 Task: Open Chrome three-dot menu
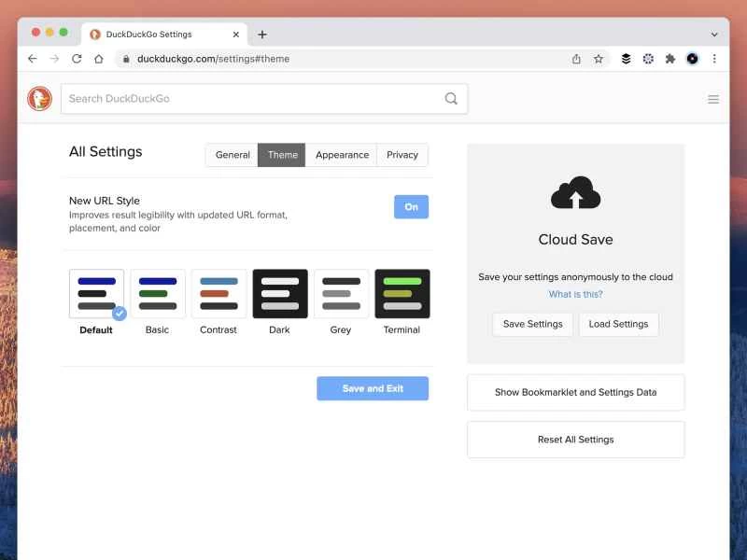coord(714,59)
